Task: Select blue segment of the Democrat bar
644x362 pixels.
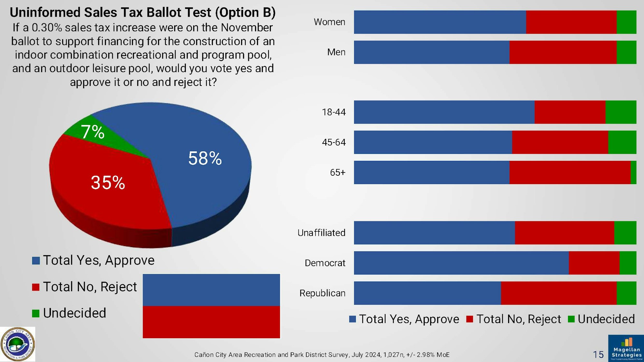Action: click(460, 263)
